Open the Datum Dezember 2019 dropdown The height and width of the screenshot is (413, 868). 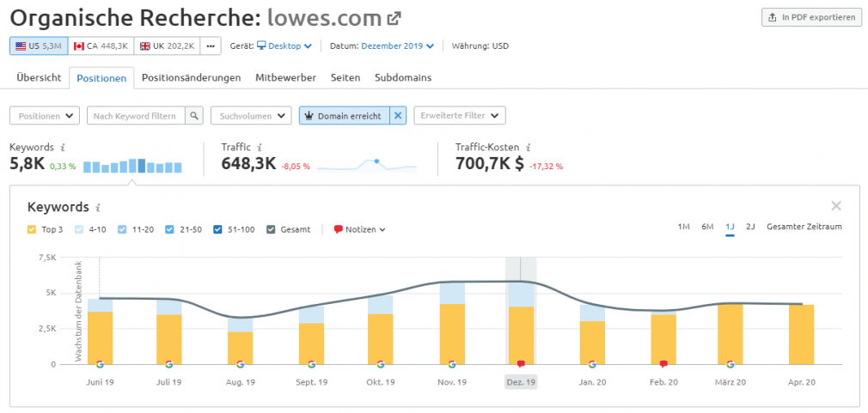[x=397, y=46]
